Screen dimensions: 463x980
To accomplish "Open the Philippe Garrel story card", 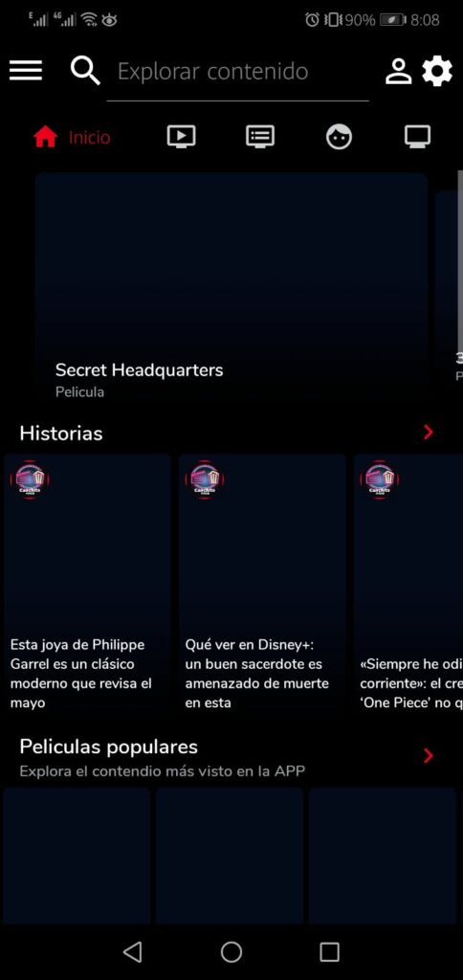I will [x=87, y=584].
